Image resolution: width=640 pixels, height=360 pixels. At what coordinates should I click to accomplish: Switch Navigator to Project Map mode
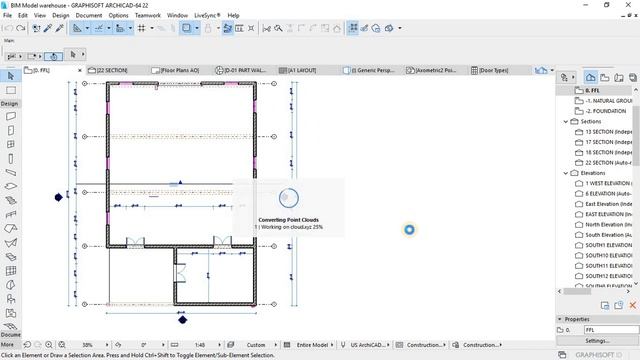tap(590, 78)
